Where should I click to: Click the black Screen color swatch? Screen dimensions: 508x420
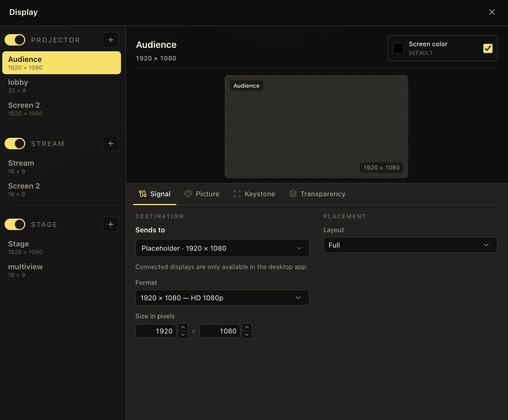[398, 48]
